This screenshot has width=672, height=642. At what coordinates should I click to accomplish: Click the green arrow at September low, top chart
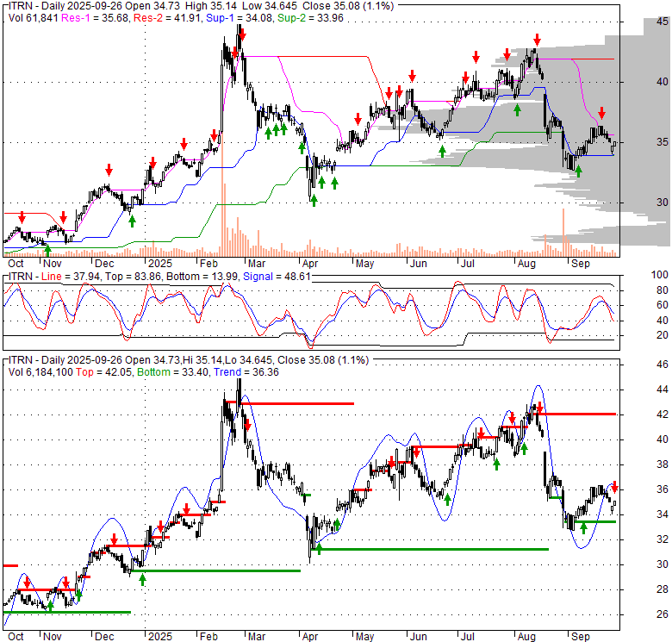579,171
